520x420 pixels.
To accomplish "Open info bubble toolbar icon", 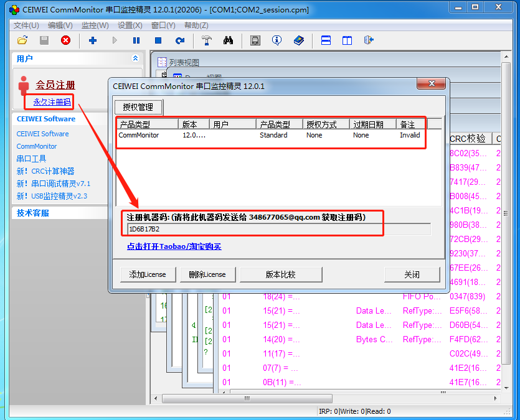I will click(x=277, y=40).
